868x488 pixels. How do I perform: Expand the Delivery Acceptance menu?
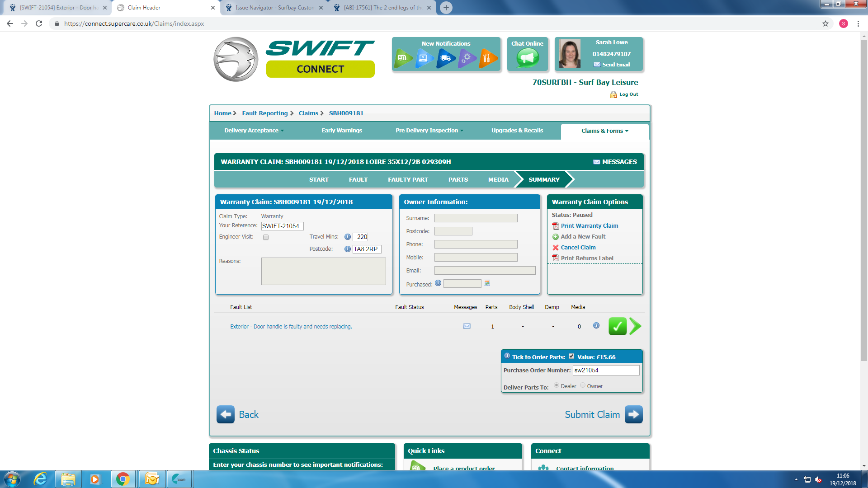254,131
